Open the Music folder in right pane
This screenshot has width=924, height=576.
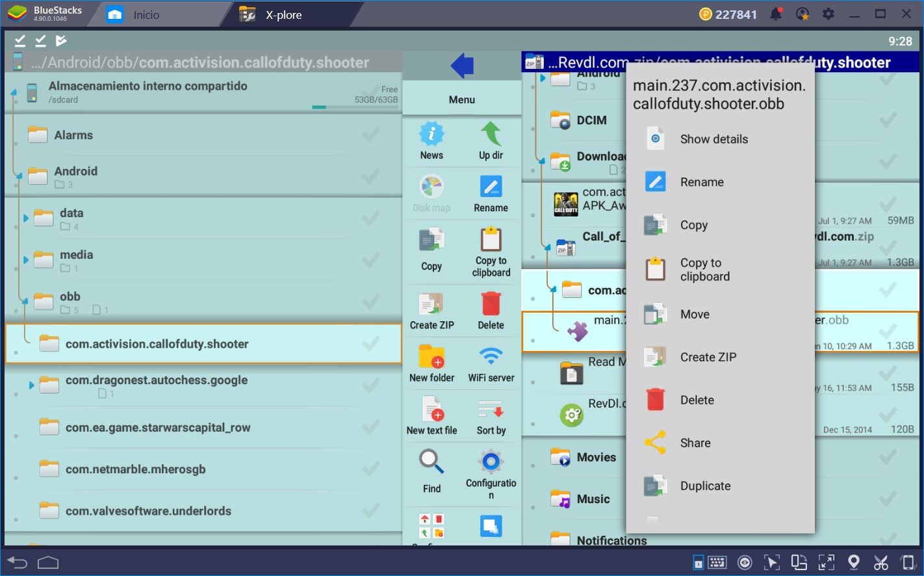point(593,499)
